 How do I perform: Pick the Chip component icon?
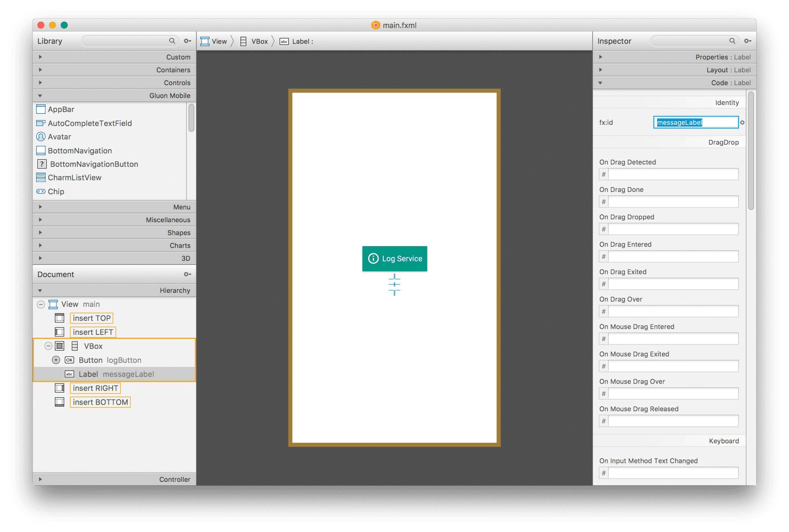point(41,191)
